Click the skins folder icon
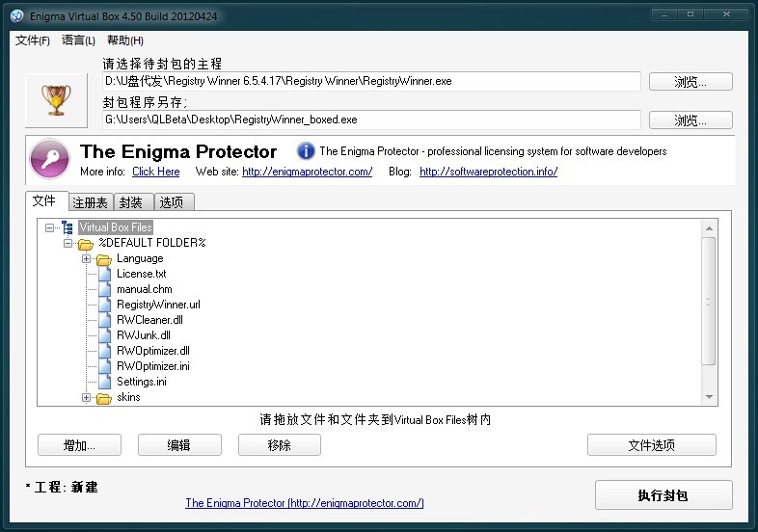The height and width of the screenshot is (532, 758). (104, 398)
